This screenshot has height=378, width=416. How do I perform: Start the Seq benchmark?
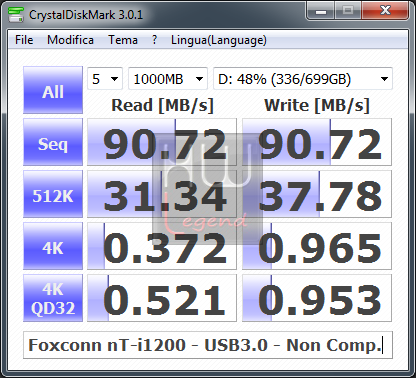[53, 142]
